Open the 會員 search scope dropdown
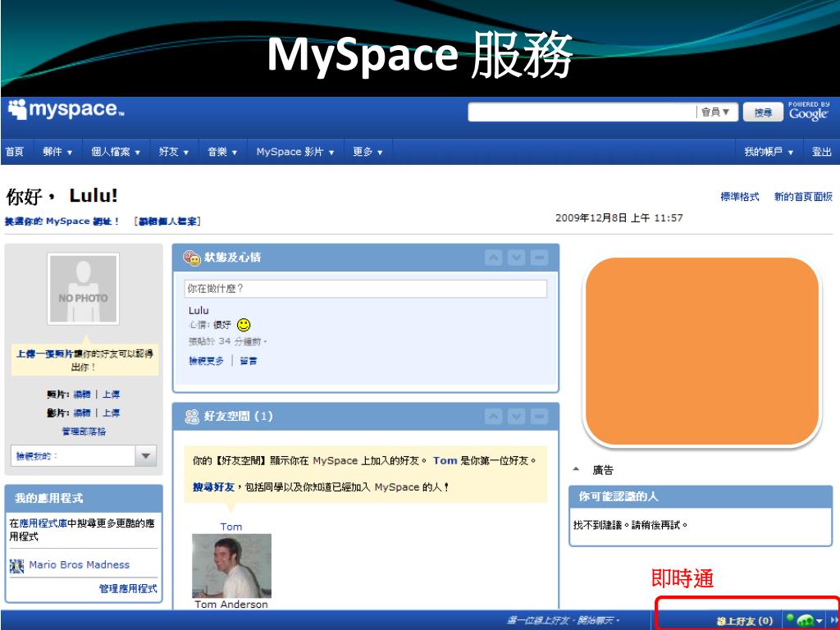Image resolution: width=840 pixels, height=630 pixels. [715, 112]
